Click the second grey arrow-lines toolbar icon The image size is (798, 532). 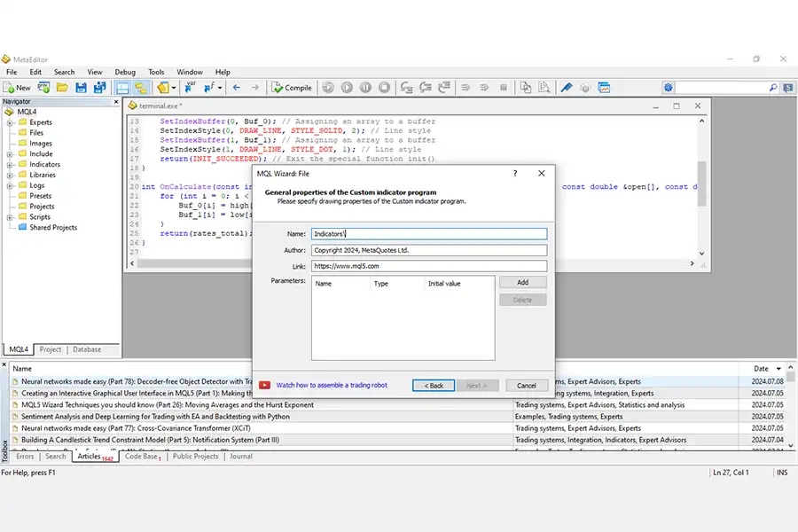tap(484, 88)
